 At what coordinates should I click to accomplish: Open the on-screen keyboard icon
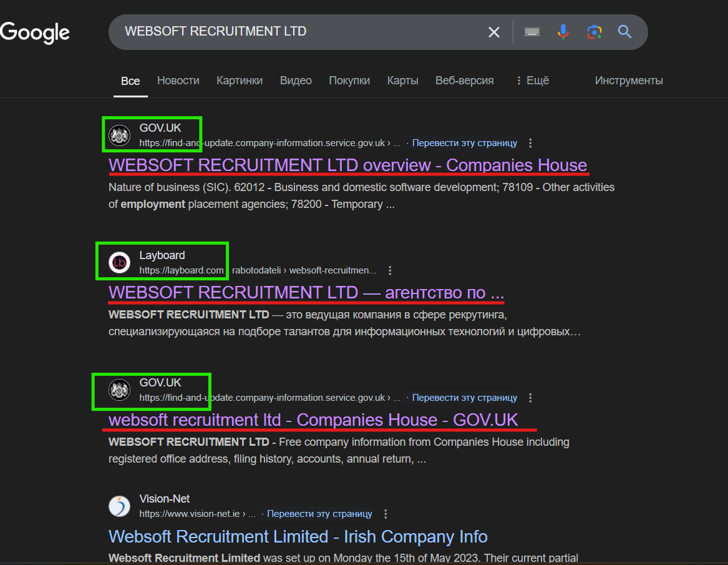tap(532, 32)
